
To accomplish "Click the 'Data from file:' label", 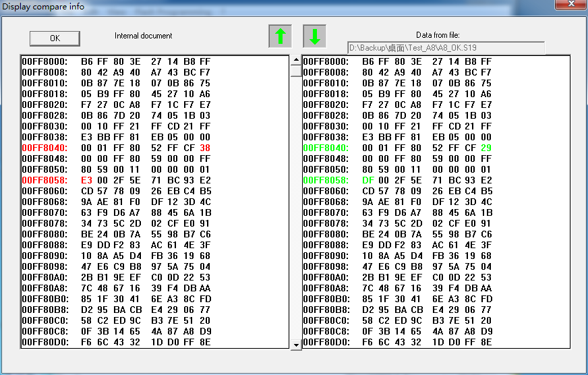I will tap(438, 35).
